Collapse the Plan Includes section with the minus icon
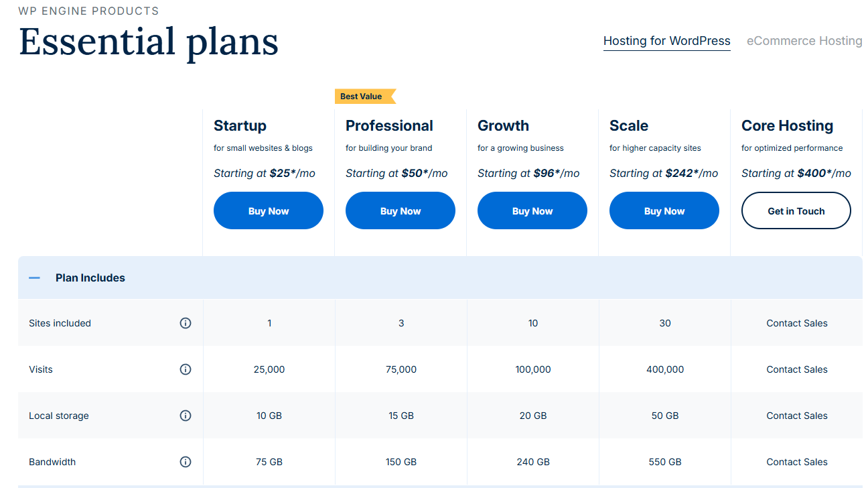Screen dimensions: 868x488 click(x=34, y=278)
